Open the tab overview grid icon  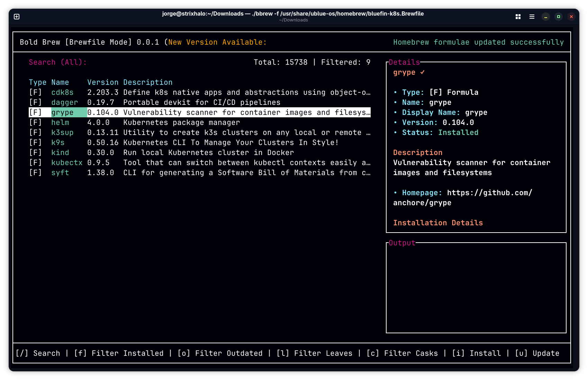(x=518, y=17)
